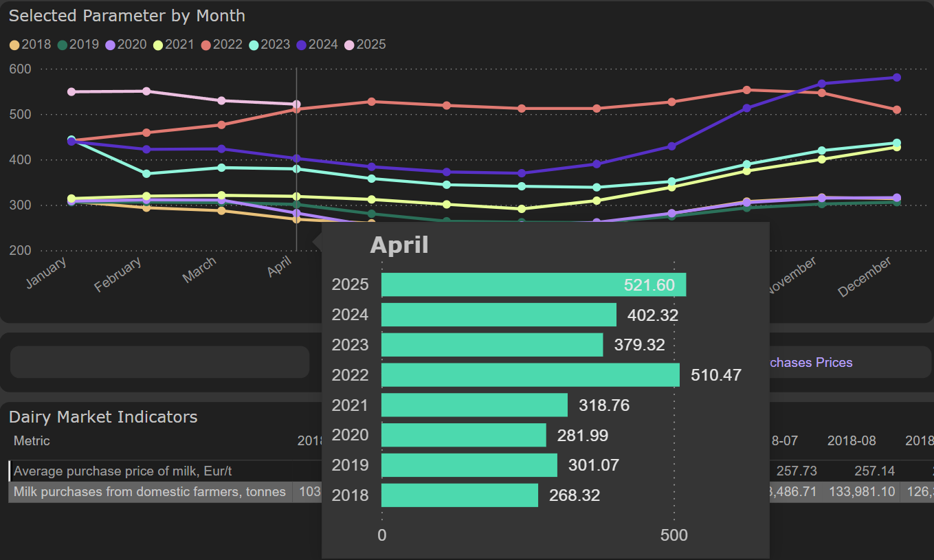Click the 2018 legend marker

tap(14, 45)
